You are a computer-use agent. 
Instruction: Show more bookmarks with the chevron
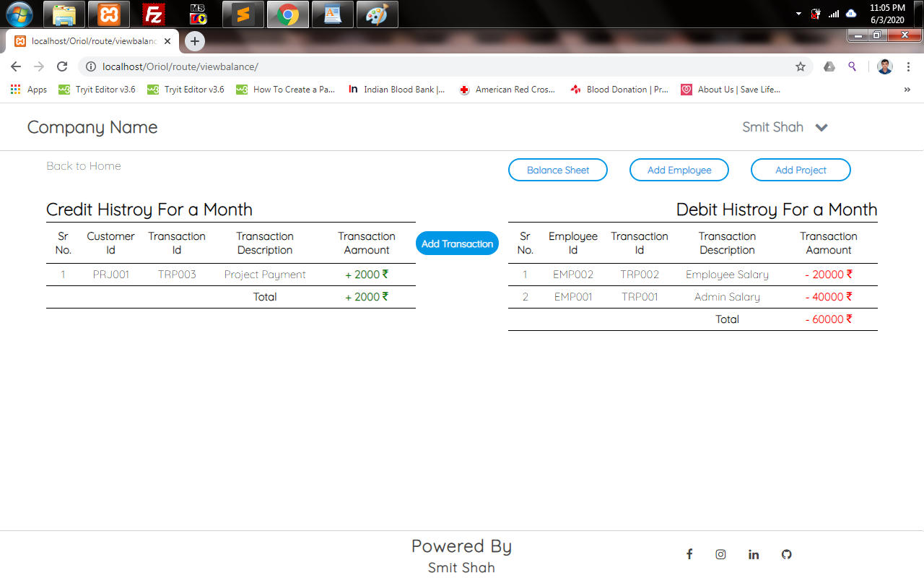pyautogui.click(x=907, y=90)
